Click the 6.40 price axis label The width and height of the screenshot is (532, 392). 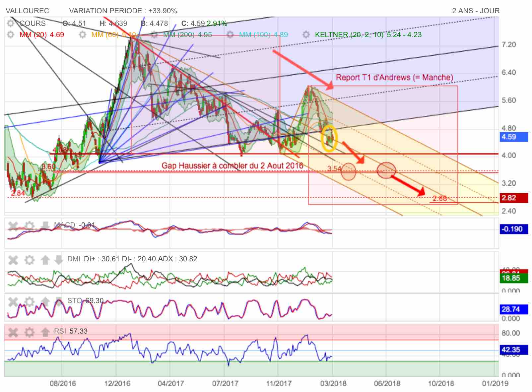pyautogui.click(x=509, y=72)
